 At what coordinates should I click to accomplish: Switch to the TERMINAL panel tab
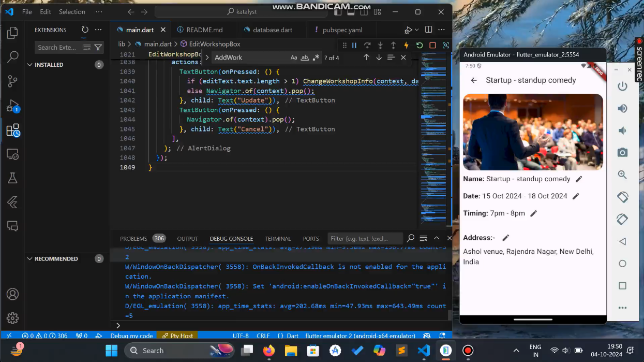pos(278,239)
